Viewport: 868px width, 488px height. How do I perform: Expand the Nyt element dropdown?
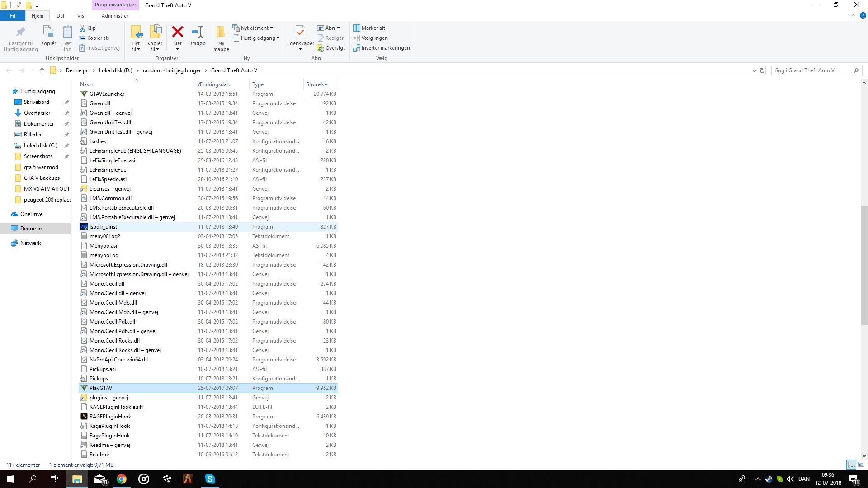[253, 28]
